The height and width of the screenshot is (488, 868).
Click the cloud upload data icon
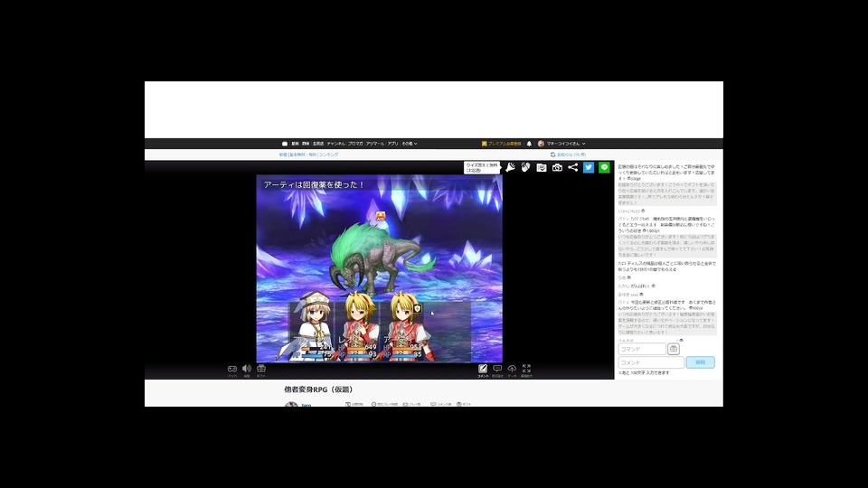(x=512, y=369)
